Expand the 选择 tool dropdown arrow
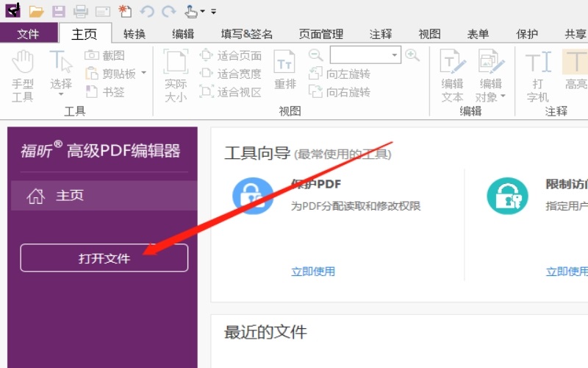Screen dimensions: 588x368 tap(61, 95)
